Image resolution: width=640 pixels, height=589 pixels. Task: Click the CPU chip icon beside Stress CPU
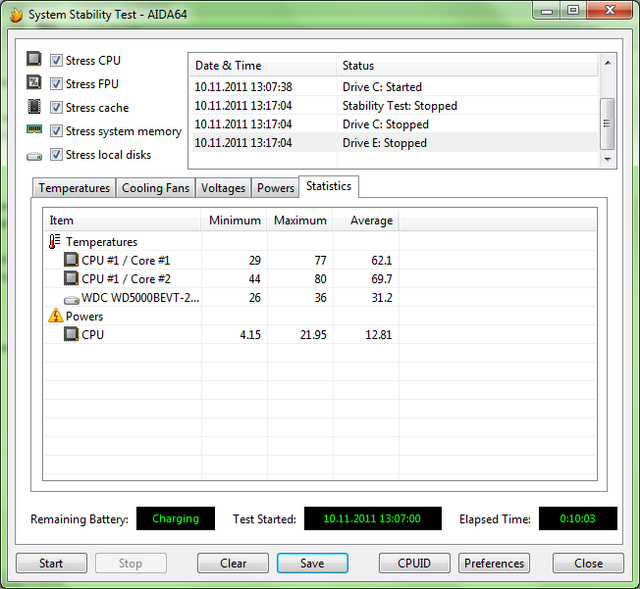point(34,60)
